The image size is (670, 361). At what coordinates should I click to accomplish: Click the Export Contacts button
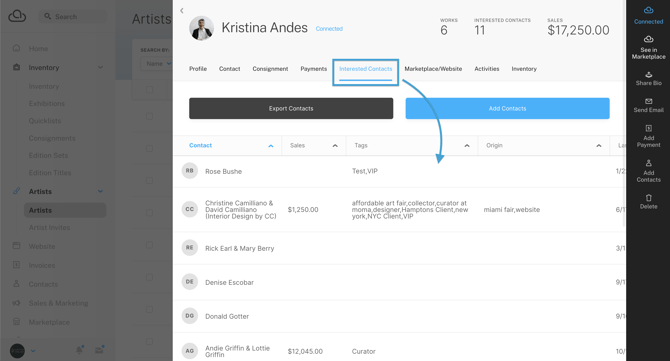(x=291, y=109)
